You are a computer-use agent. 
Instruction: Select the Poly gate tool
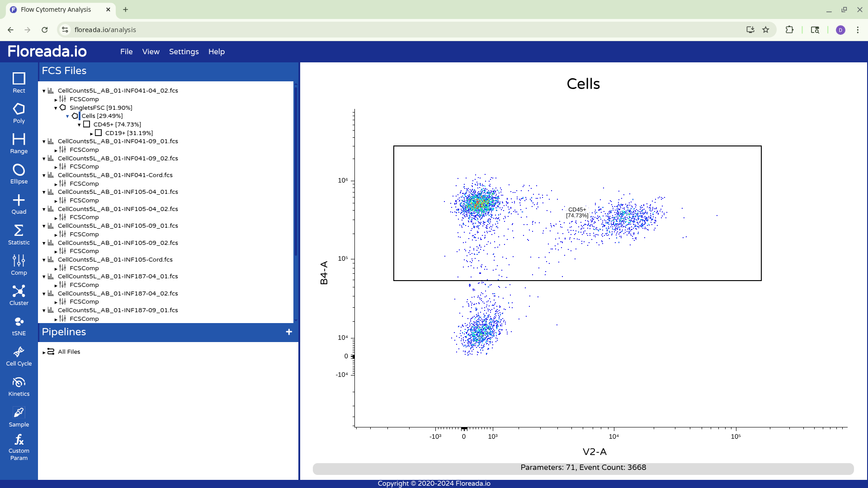[19, 113]
